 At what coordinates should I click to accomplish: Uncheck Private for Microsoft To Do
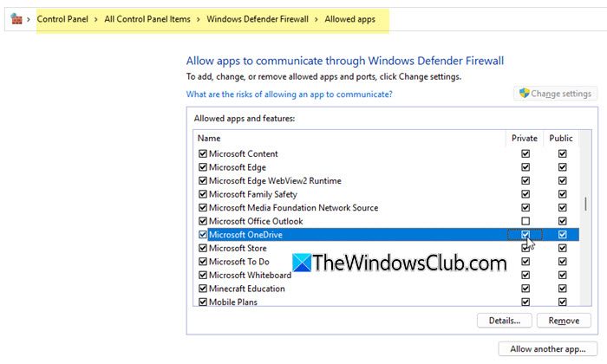coord(525,262)
